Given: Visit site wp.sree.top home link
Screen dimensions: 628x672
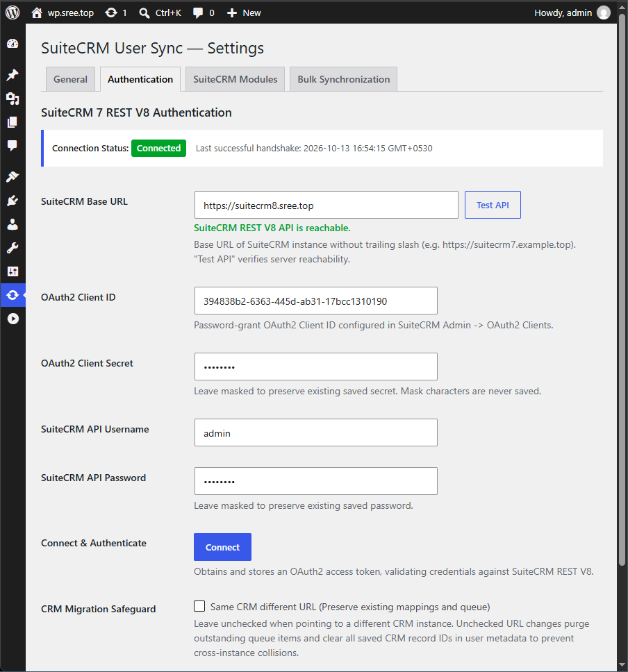Looking at the screenshot, I should click(x=63, y=13).
